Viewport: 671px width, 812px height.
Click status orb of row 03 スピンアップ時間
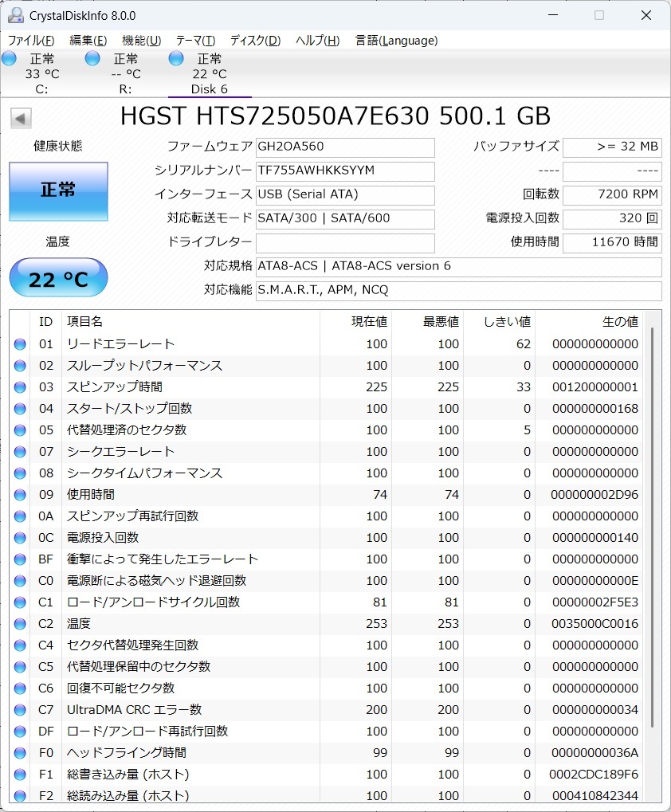[x=20, y=387]
